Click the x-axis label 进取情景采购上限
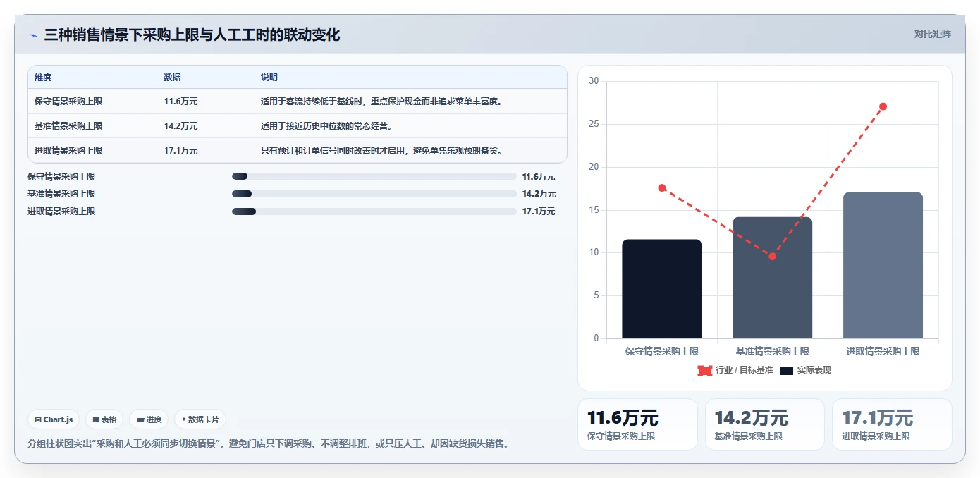 [x=883, y=351]
